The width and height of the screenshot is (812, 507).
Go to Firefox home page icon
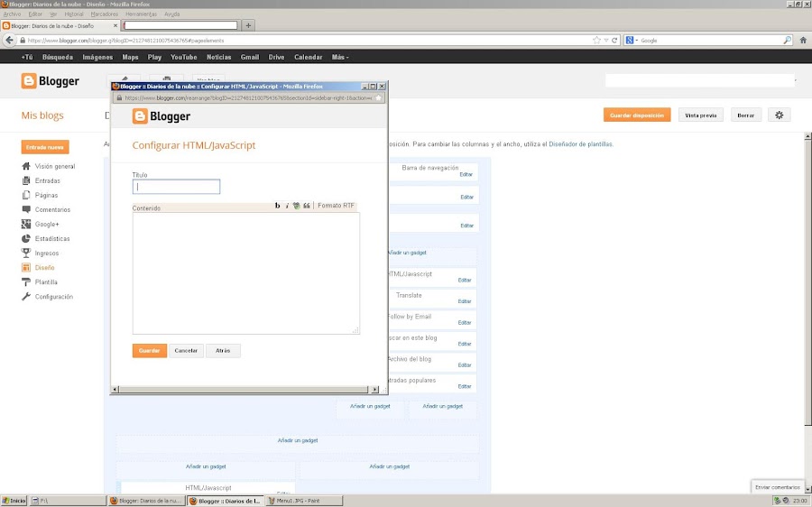[803, 40]
